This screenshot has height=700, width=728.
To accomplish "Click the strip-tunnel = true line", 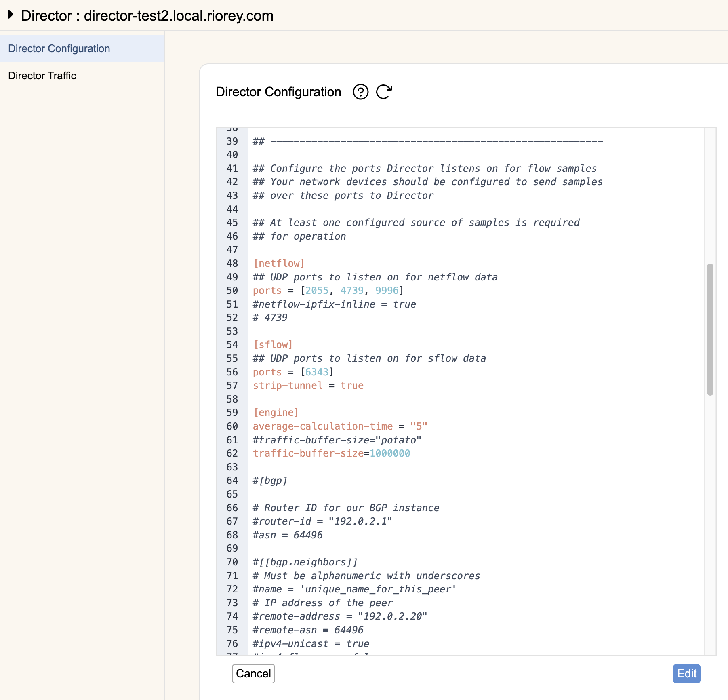I will (x=308, y=386).
